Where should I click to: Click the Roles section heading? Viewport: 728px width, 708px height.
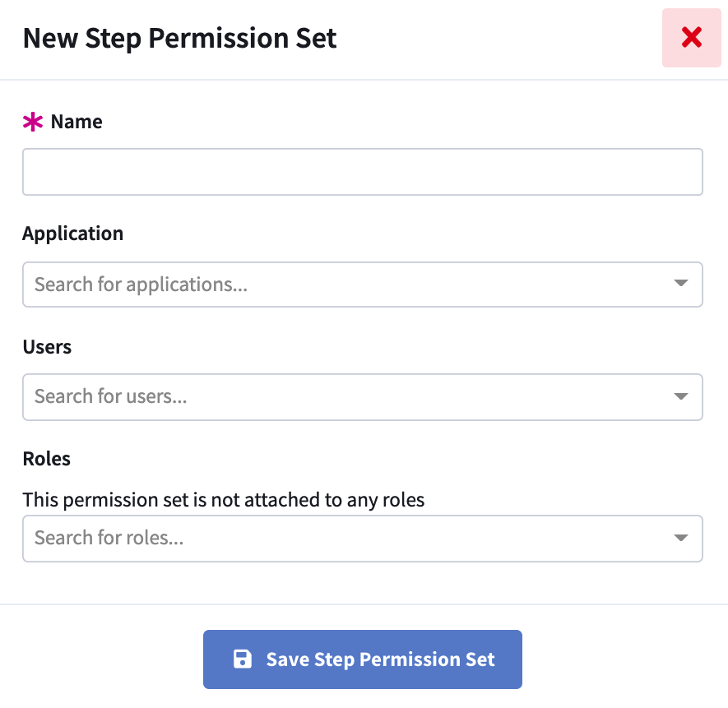[46, 459]
